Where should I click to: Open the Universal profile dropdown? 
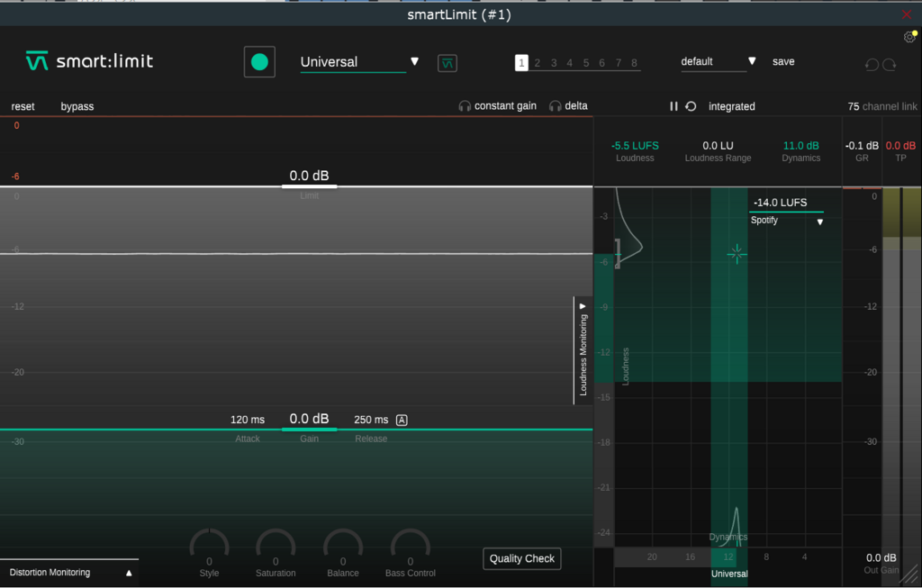pyautogui.click(x=359, y=62)
